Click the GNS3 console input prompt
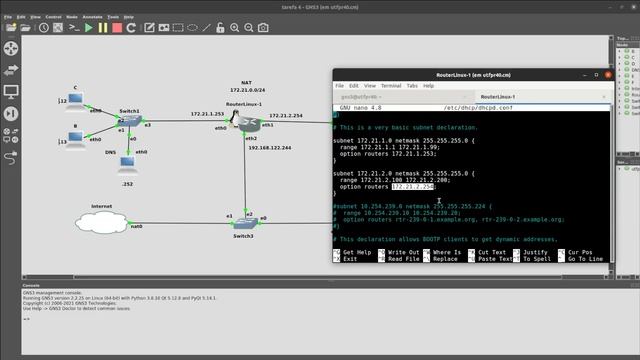The height and width of the screenshot is (360, 640). (x=27, y=319)
